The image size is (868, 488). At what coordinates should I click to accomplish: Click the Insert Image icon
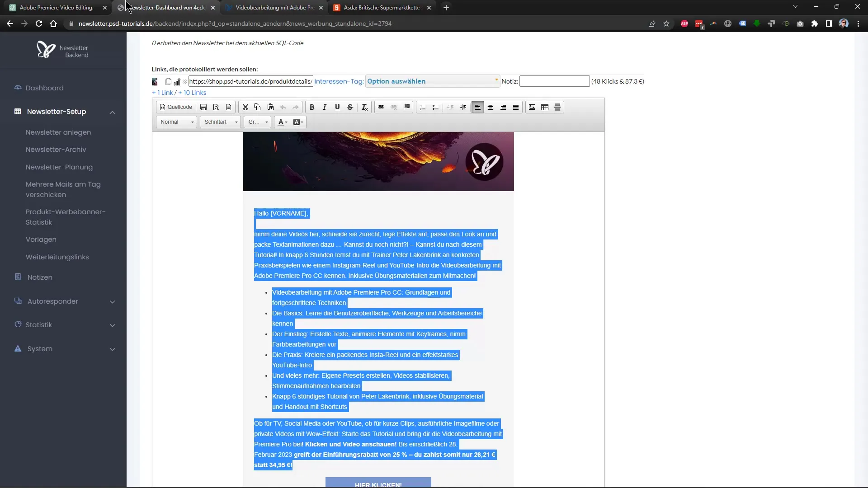tap(532, 107)
